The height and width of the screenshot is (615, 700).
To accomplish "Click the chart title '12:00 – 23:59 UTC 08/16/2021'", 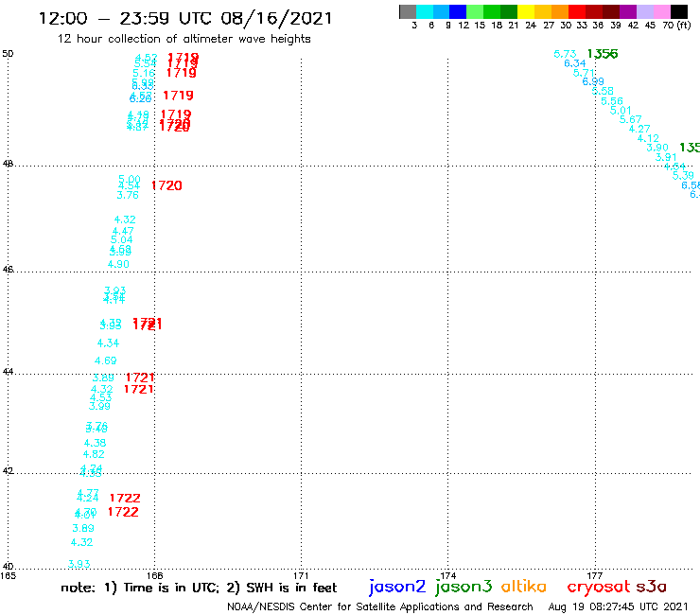I will 185,18.
